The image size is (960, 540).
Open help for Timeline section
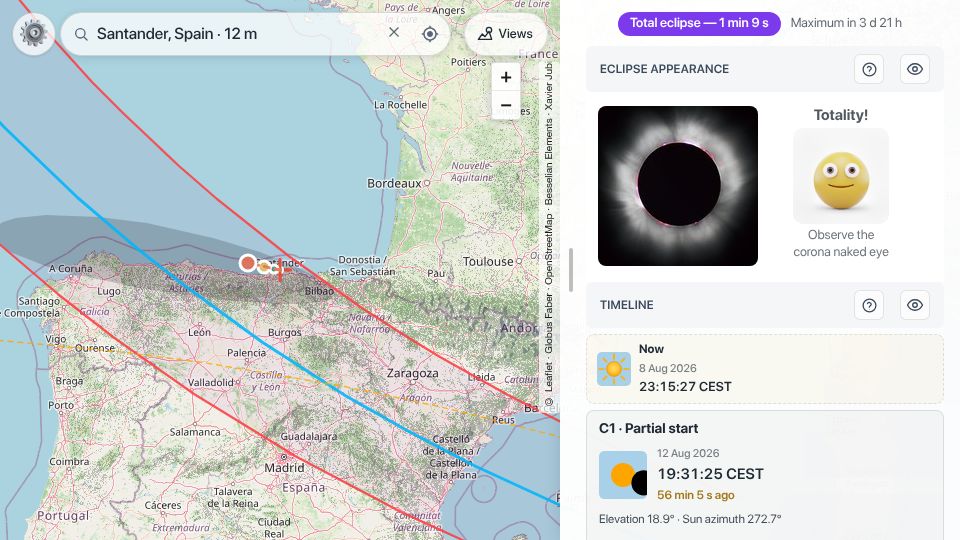pyautogui.click(x=869, y=305)
